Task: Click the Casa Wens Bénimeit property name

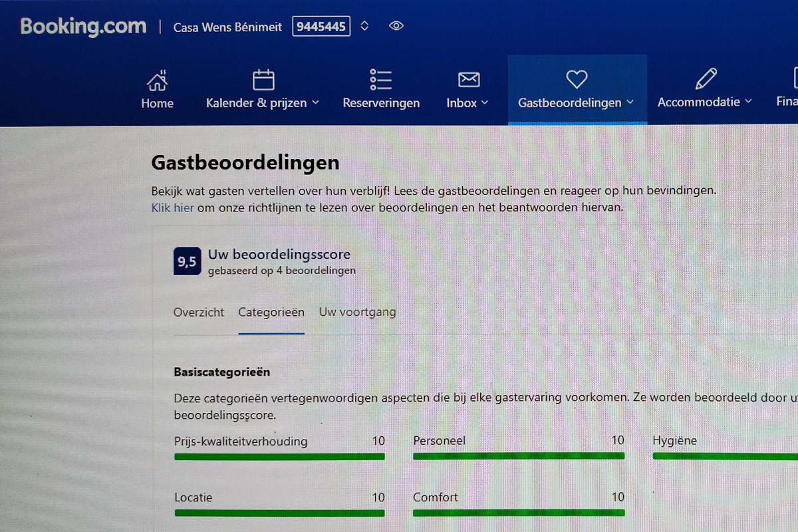Action: [x=227, y=27]
